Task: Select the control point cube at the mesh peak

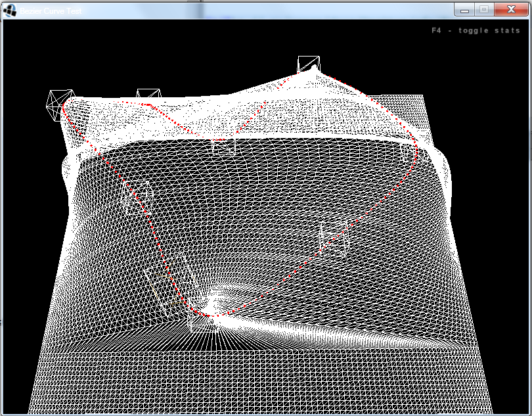Action: 309,64
